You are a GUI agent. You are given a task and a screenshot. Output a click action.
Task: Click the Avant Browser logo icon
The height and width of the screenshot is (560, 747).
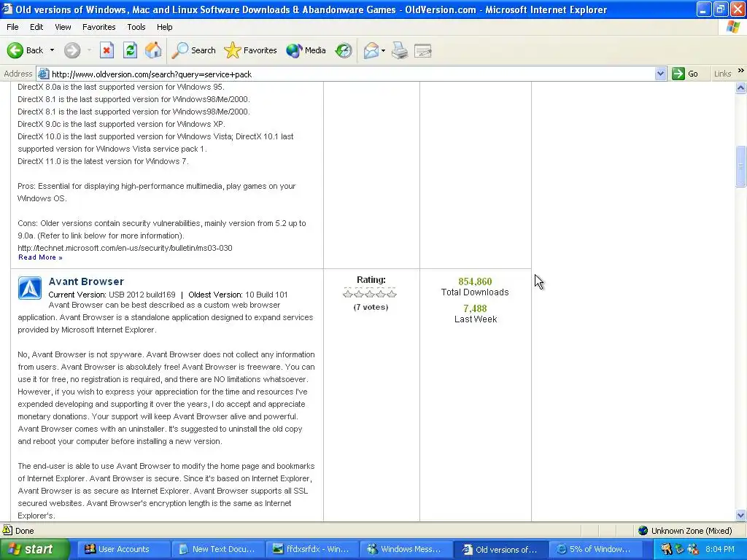coord(30,288)
